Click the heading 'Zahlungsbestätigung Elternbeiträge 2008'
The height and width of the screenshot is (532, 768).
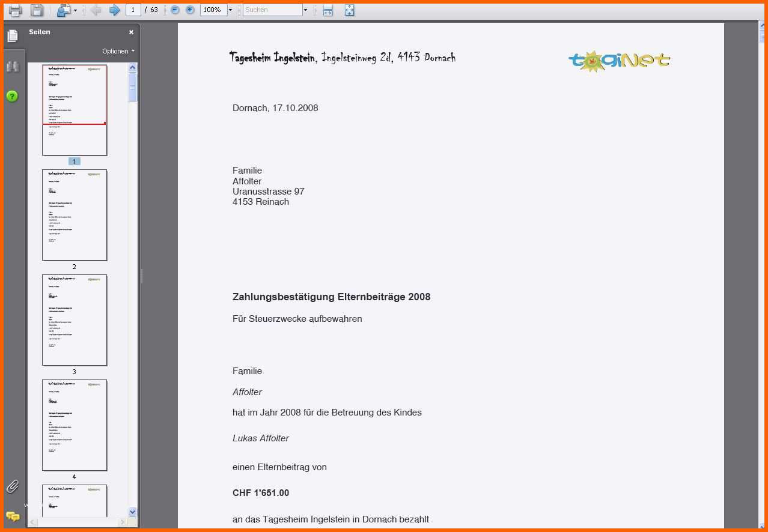point(331,297)
